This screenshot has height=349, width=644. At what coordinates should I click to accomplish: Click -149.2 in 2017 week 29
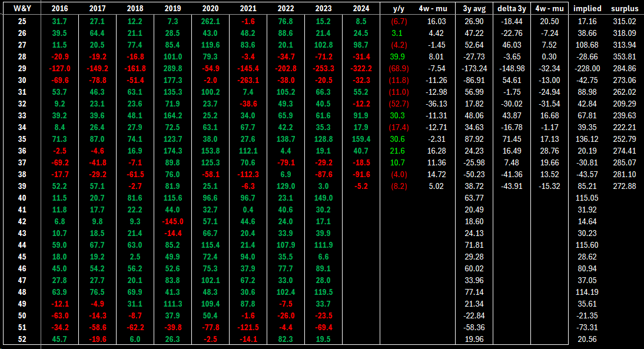coord(97,69)
